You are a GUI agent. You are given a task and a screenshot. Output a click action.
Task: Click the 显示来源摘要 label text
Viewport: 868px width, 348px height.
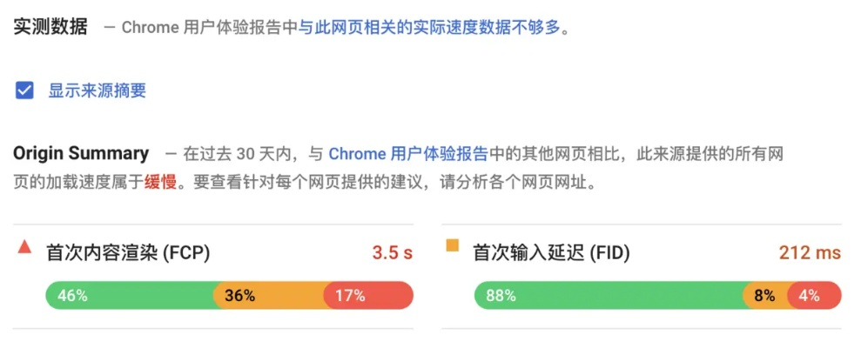point(97,90)
